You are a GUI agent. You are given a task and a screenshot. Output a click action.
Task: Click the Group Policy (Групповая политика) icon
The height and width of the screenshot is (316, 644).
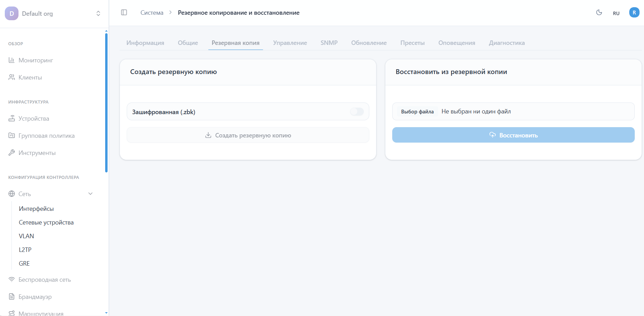pos(11,135)
